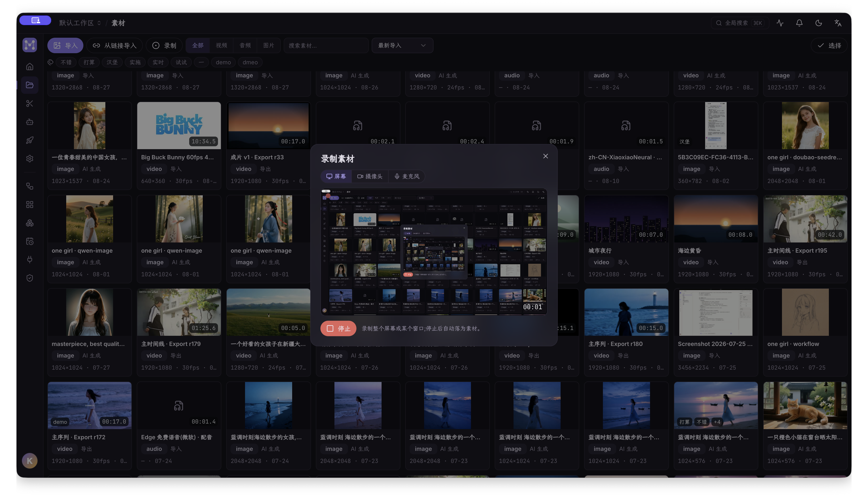Stop the recording with 停止 button
The height and width of the screenshot is (498, 868).
pos(338,329)
